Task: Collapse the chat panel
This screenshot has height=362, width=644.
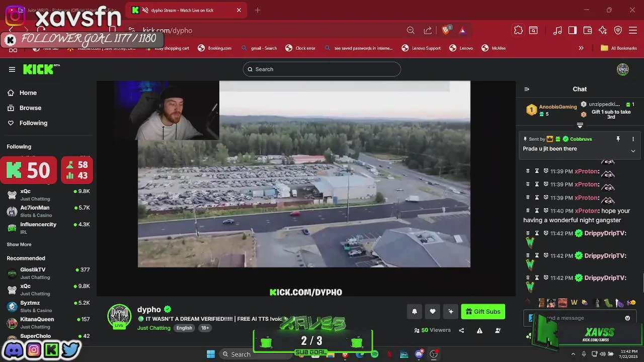Action: click(527, 89)
